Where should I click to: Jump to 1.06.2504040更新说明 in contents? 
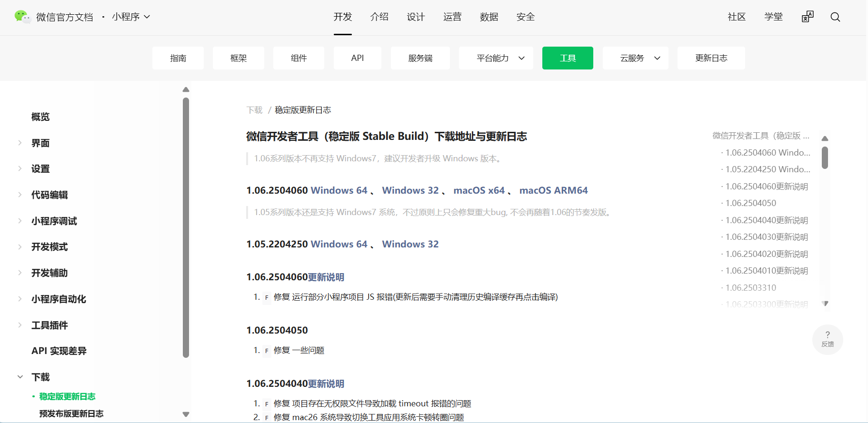point(767,220)
